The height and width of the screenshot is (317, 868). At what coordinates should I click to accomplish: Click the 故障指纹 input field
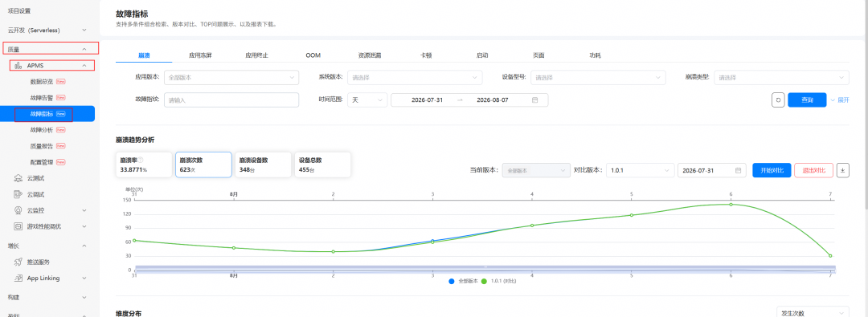231,100
